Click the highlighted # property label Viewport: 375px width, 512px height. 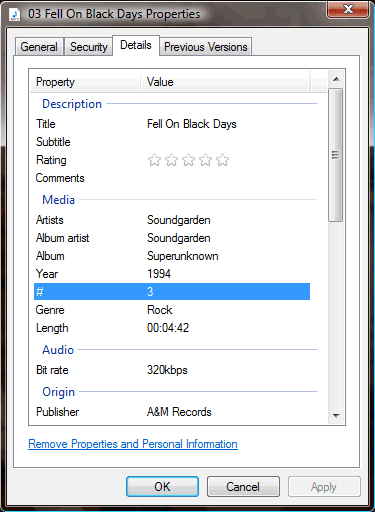40,292
